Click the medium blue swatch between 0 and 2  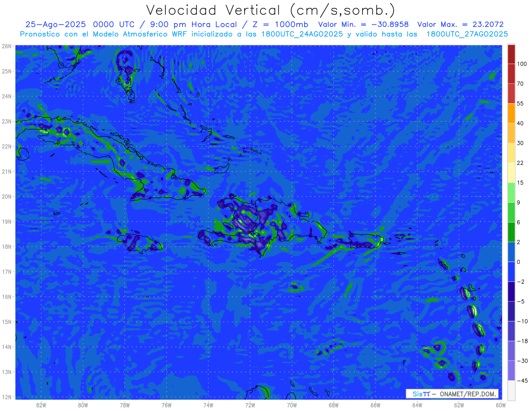[511, 252]
